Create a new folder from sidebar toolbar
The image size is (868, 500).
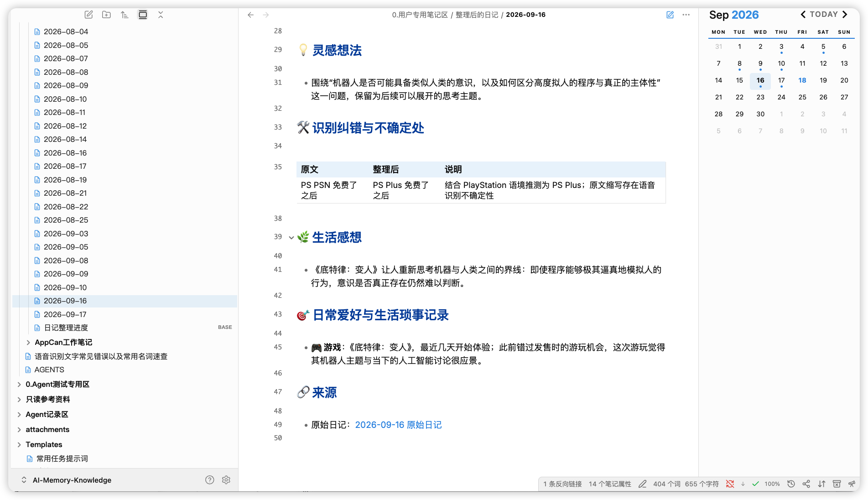click(106, 15)
